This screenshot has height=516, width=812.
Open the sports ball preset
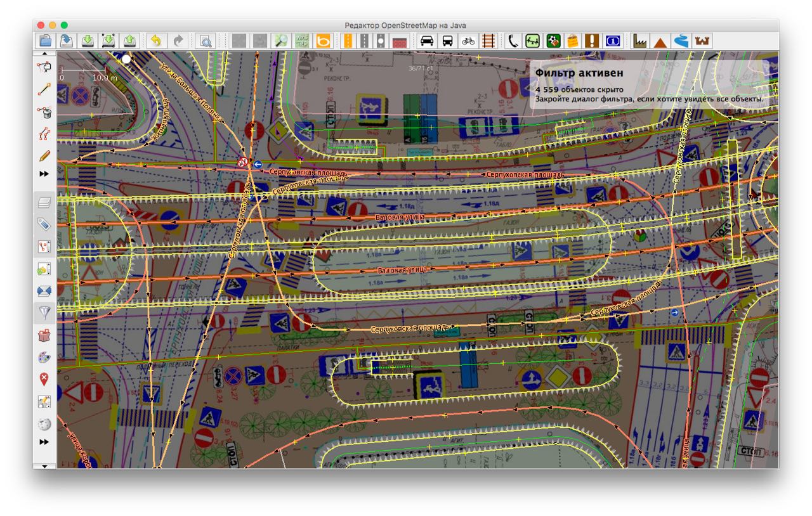(553, 41)
